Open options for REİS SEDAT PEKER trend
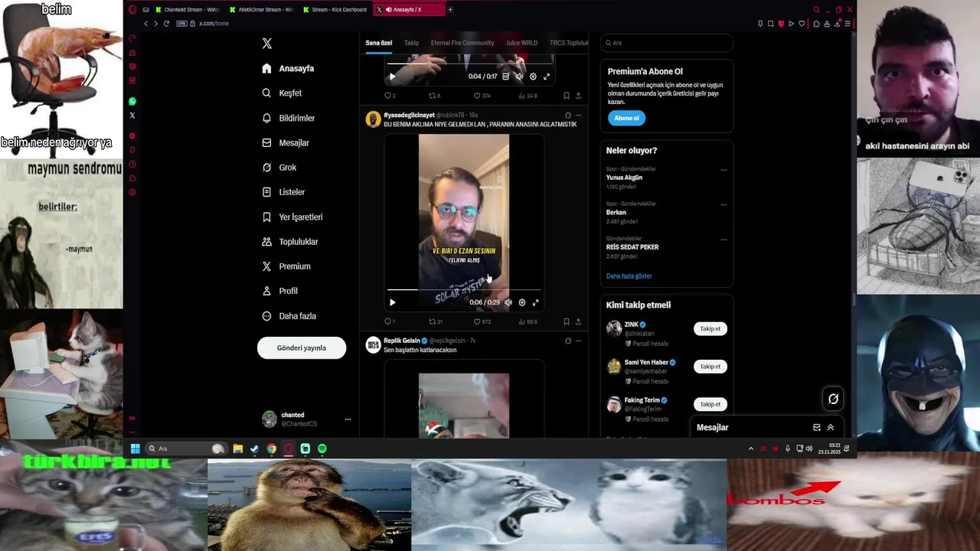This screenshot has width=980, height=551. point(724,240)
